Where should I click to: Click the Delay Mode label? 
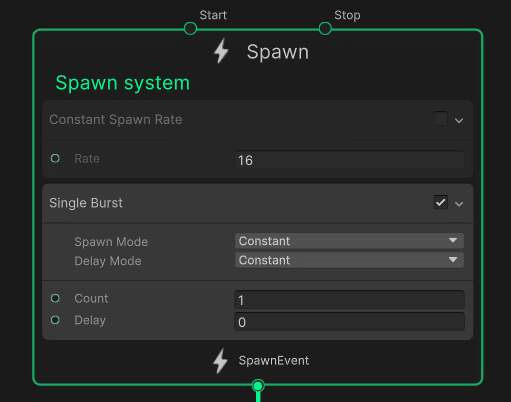coord(108,261)
